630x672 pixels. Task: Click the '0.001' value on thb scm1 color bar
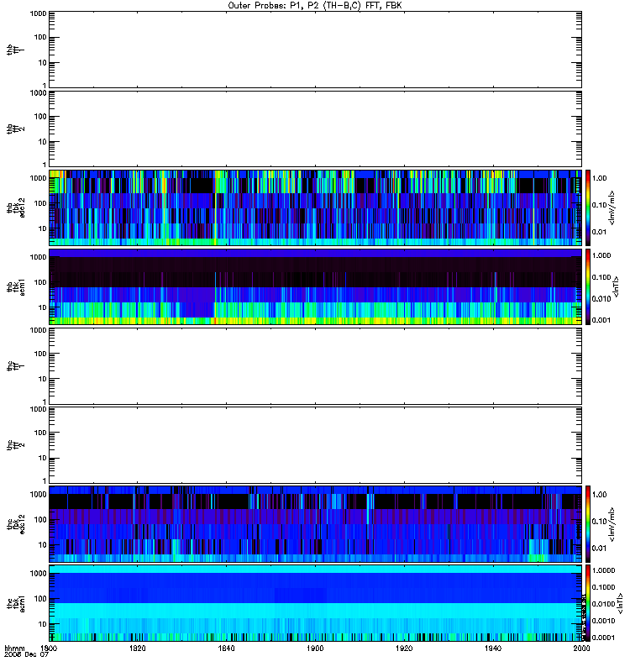pos(601,320)
